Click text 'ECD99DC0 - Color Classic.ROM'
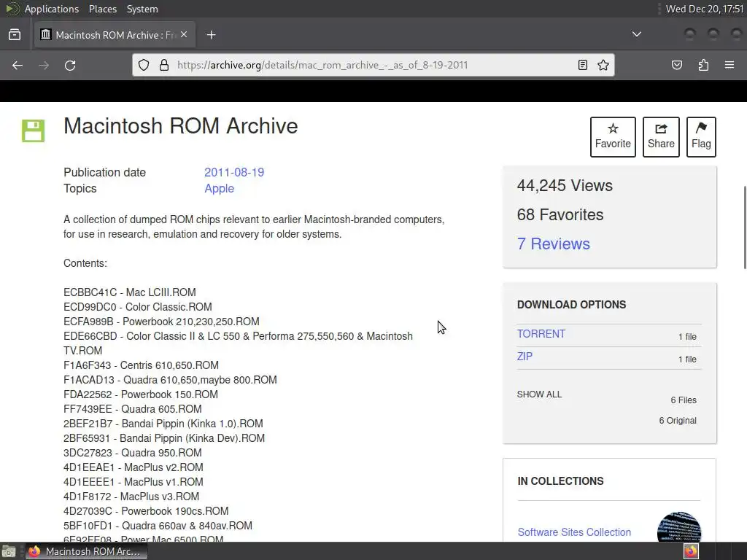The height and width of the screenshot is (560, 747). [x=138, y=307]
